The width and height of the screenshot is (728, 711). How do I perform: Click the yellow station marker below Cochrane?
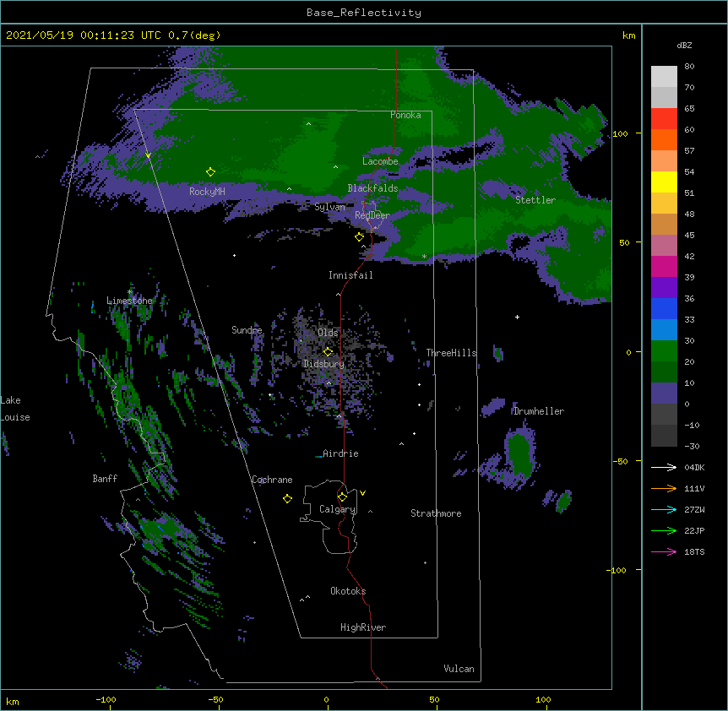point(287,498)
